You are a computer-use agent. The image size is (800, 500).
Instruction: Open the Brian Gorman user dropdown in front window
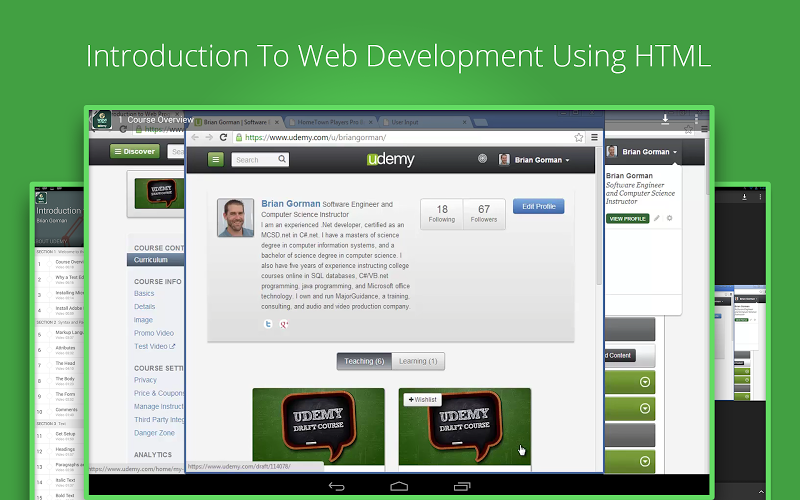click(534, 160)
